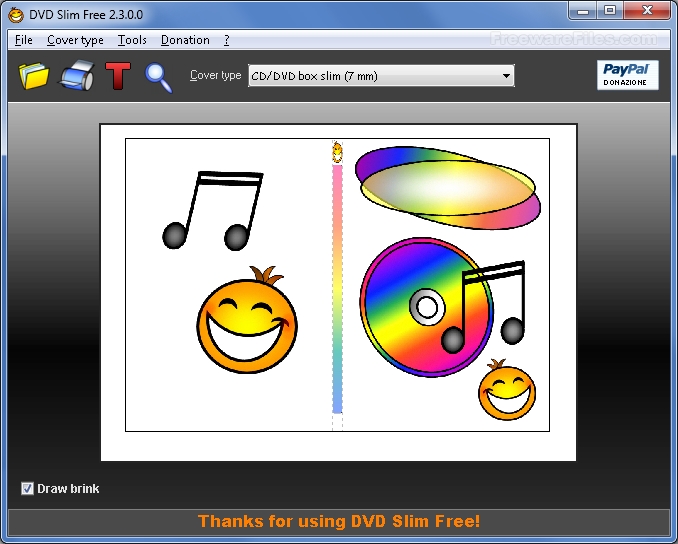Click the CD/DVD box slim (7 mm) combo box
The width and height of the screenshot is (678, 544).
(381, 76)
